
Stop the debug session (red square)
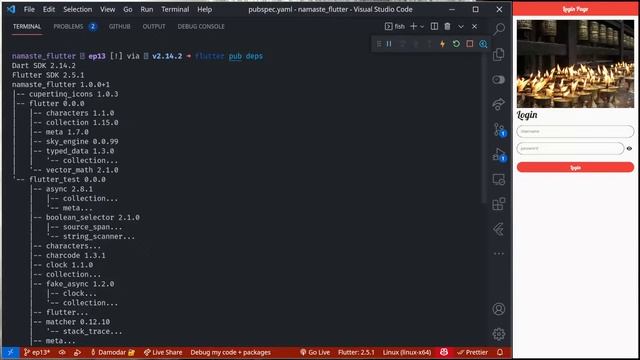470,44
